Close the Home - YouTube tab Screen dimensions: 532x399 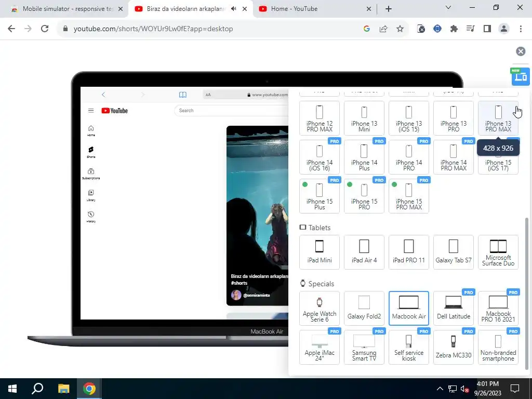[x=369, y=9]
